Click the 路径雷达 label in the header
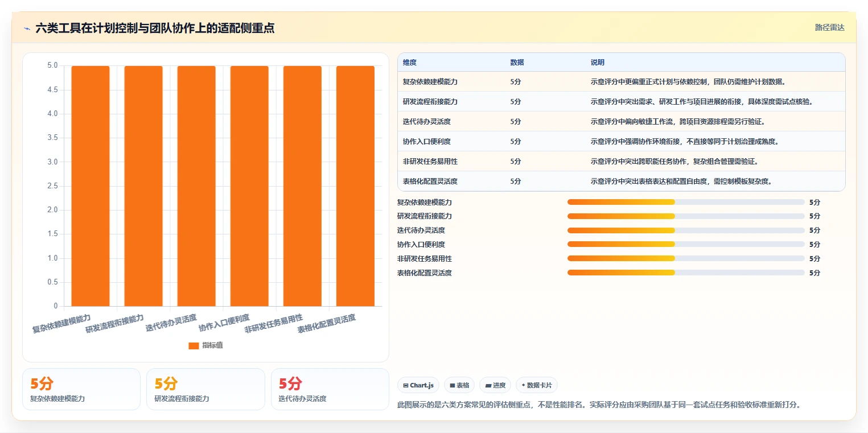 830,27
